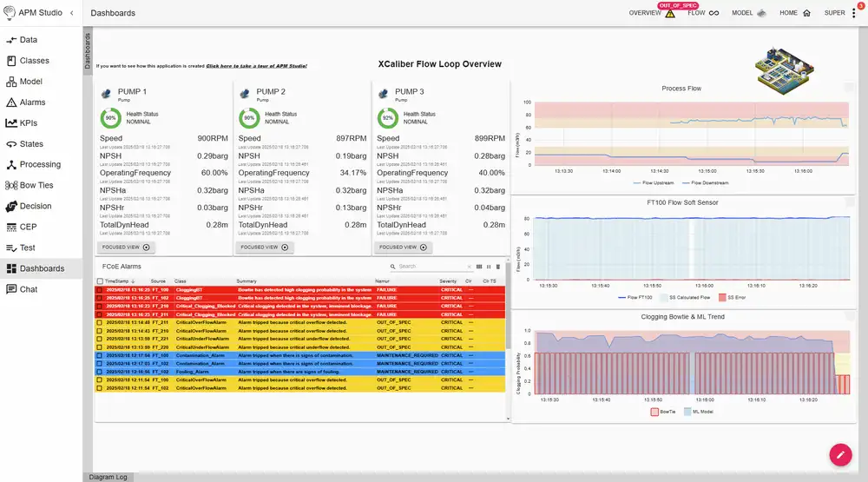Check the FT_102 12:11:54 CriticalOverFlowAlarm checkbox

[x=100, y=388]
